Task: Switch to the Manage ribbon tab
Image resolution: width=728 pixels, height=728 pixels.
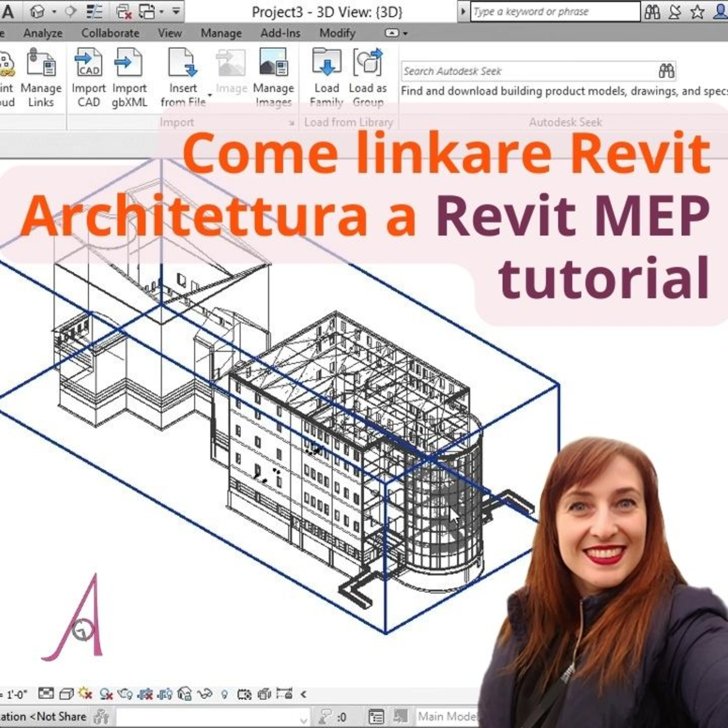Action: coord(221,33)
